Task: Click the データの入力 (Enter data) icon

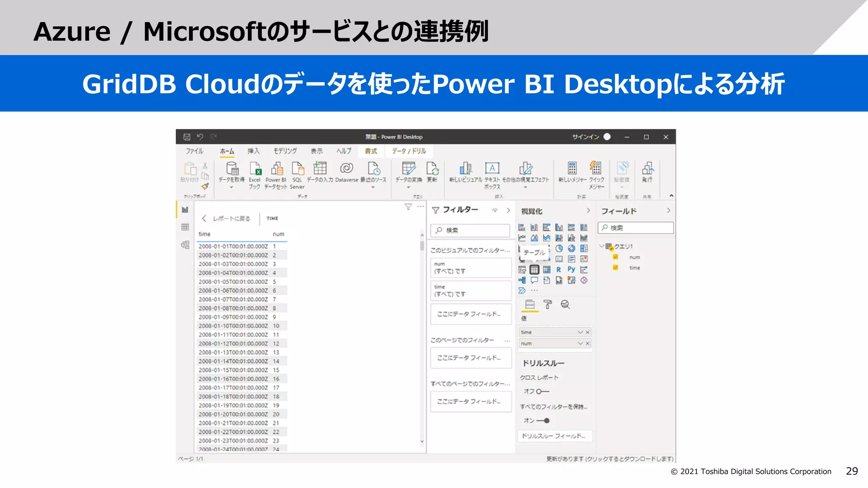Action: (320, 168)
